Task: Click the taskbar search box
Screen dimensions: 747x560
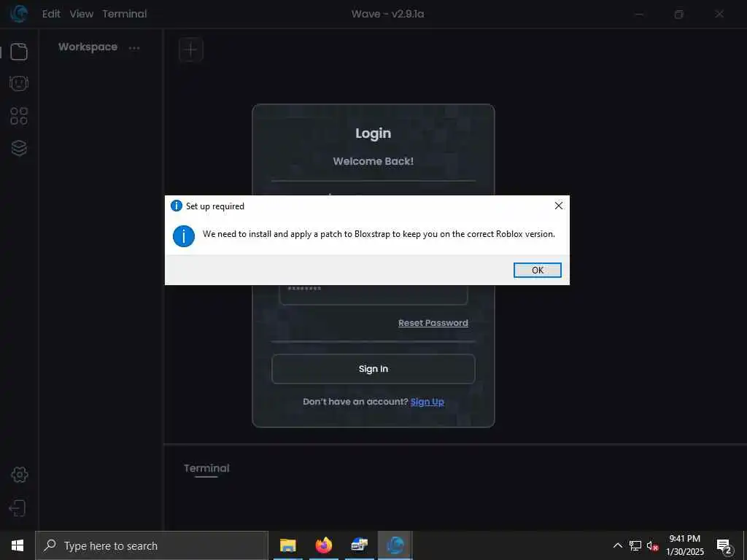Action: (x=152, y=545)
